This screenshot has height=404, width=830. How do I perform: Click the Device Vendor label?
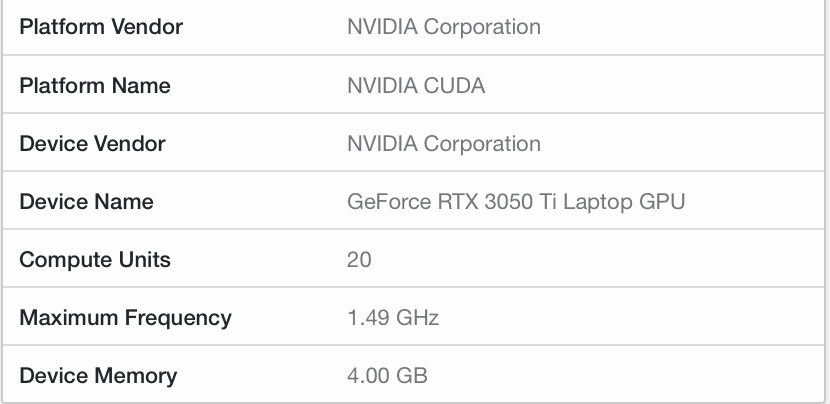92,144
